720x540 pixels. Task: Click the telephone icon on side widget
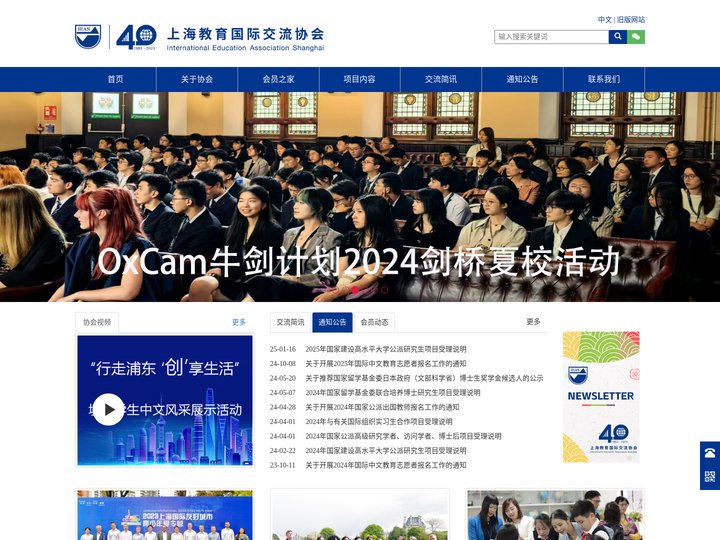pyautogui.click(x=710, y=453)
